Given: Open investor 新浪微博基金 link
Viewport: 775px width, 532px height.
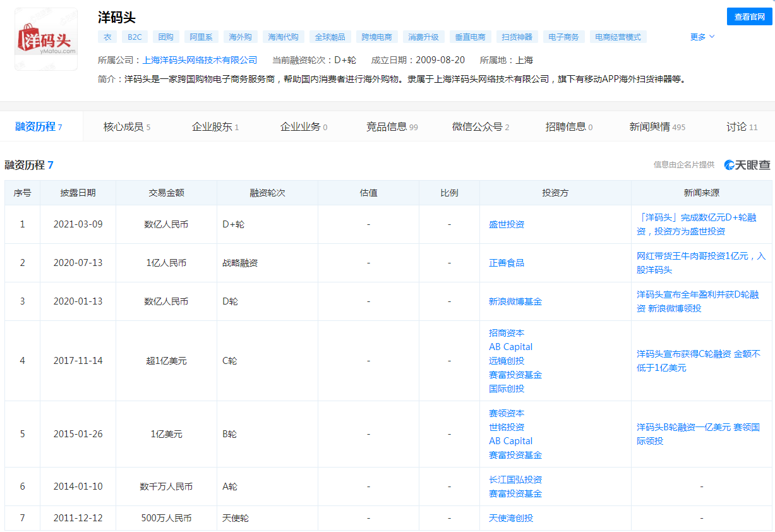Looking at the screenshot, I should click(x=515, y=301).
